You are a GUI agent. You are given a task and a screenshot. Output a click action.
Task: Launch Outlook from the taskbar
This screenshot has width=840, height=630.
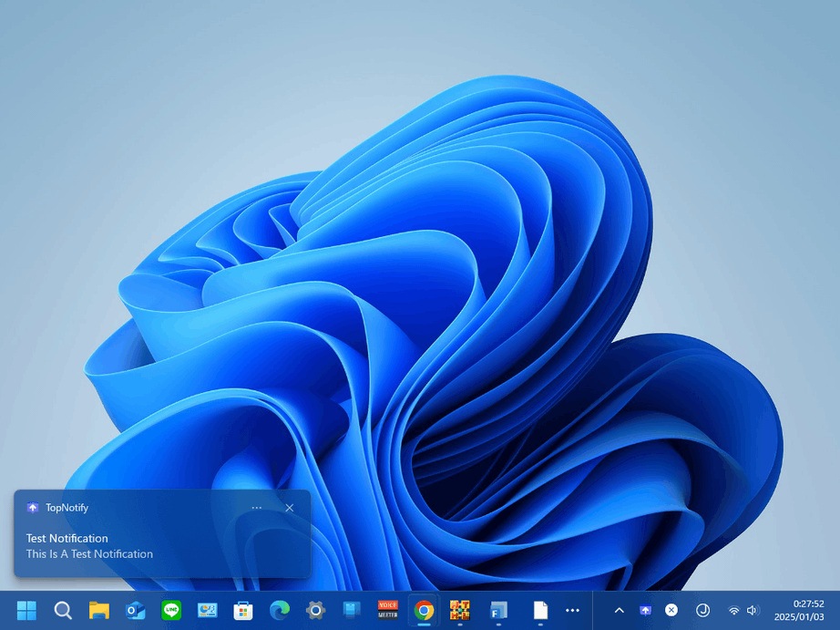(x=135, y=610)
